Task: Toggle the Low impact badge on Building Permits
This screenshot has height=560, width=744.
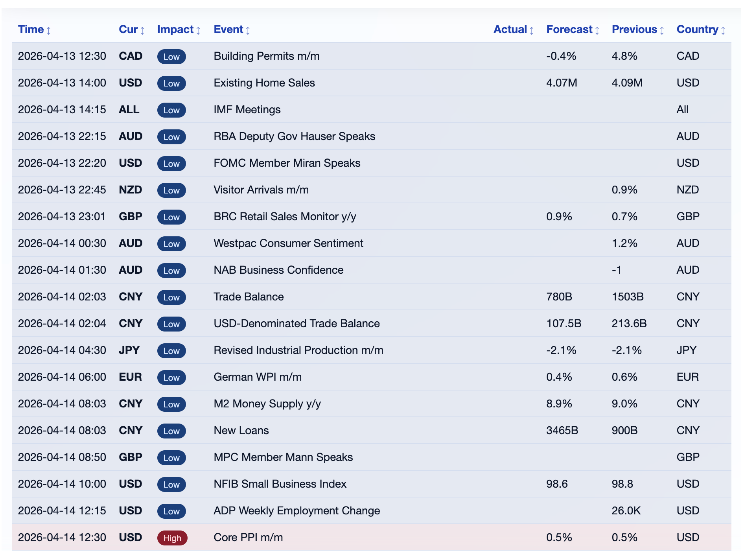Action: point(171,57)
